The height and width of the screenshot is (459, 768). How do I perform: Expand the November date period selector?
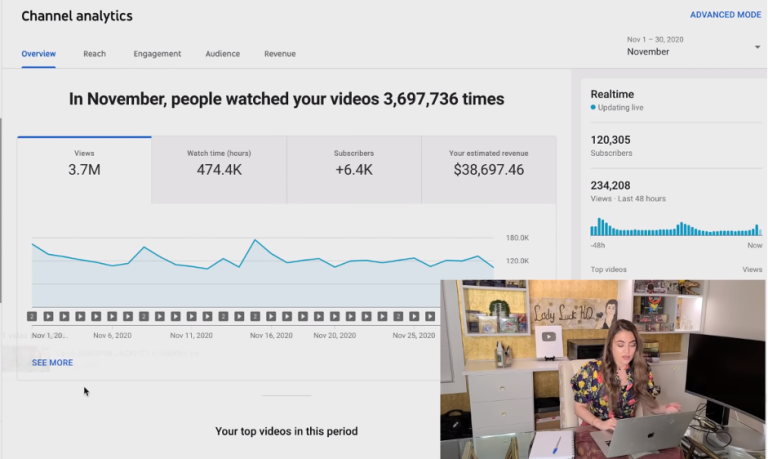tap(690, 46)
